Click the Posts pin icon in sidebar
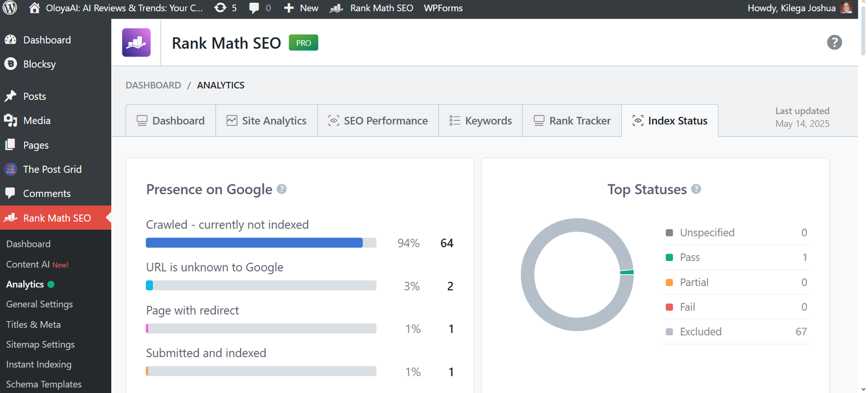The image size is (868, 393). point(10,96)
